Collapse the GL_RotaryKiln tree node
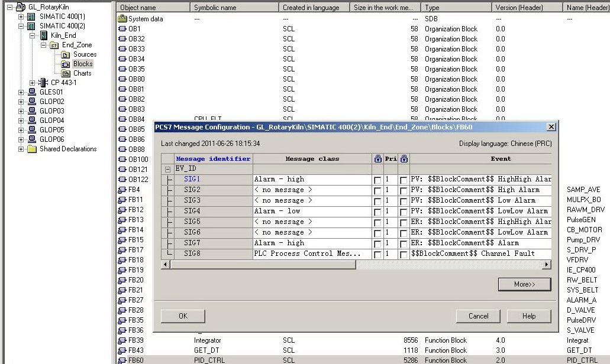The height and width of the screenshot is (364, 610). 9,7
